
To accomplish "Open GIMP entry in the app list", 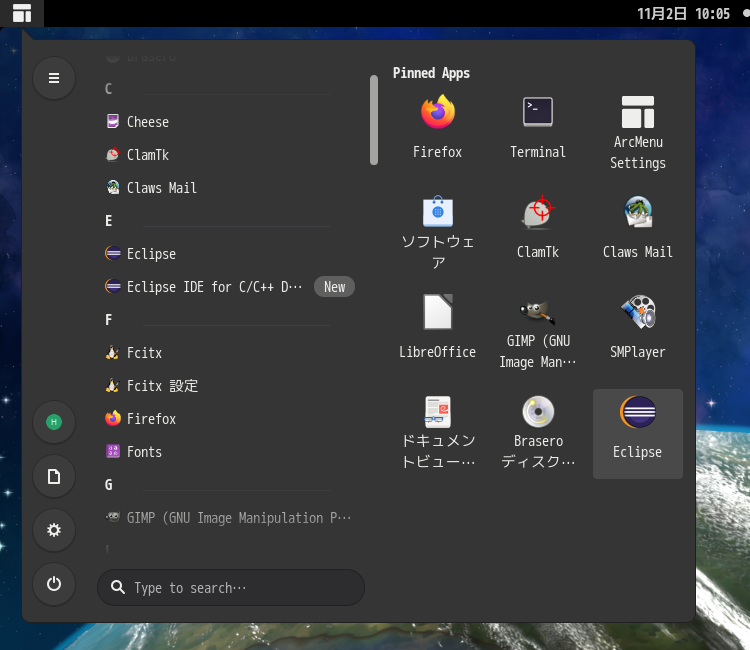I will point(229,518).
